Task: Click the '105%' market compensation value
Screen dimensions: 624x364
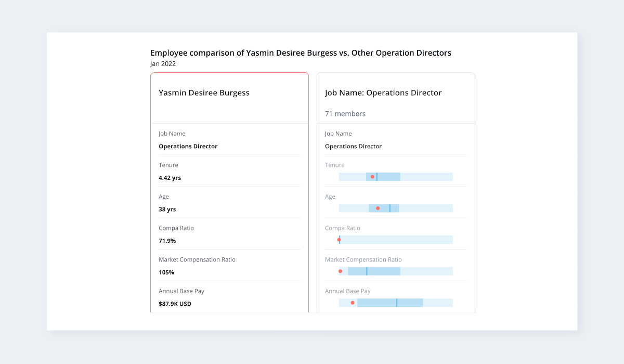Action: (x=166, y=272)
